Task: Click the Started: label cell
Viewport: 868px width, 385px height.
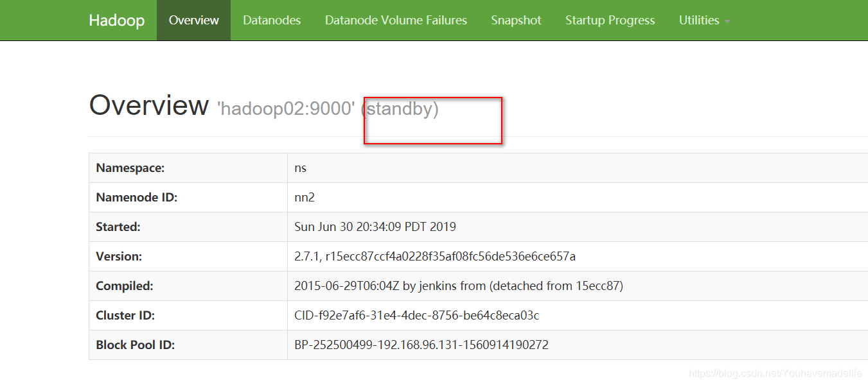Action: [x=188, y=227]
